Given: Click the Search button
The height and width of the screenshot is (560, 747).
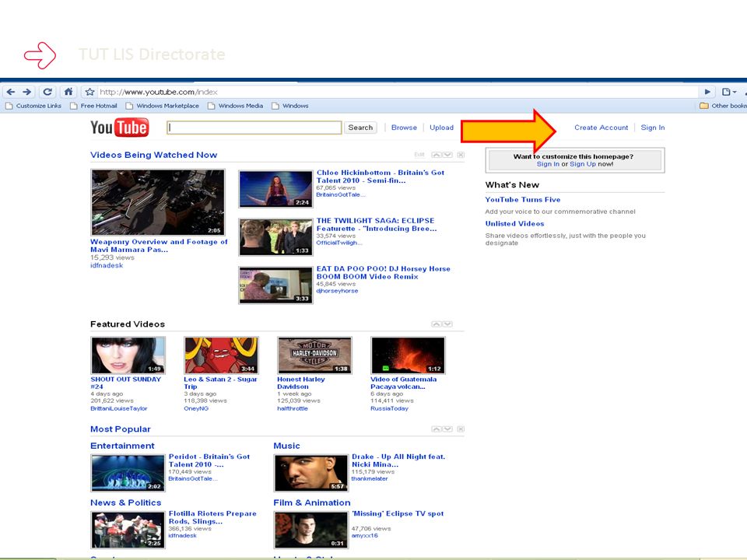Looking at the screenshot, I should tap(360, 128).
